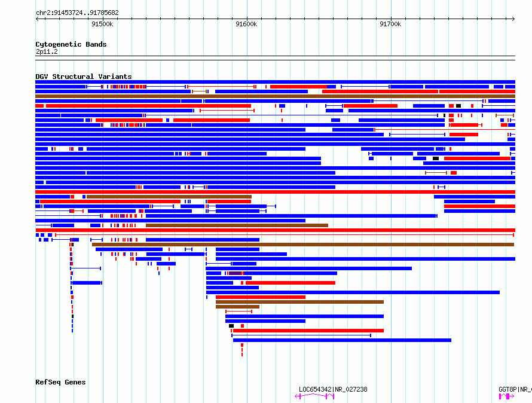Click the bottom-most long blue DGV variant bar
The width and height of the screenshot is (532, 403).
point(342,340)
